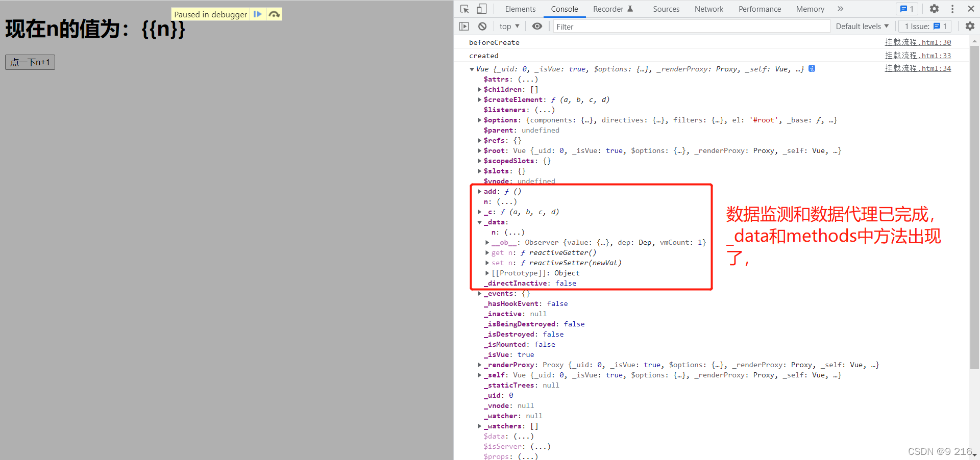
Task: Expand the add method entry
Action: tap(479, 192)
